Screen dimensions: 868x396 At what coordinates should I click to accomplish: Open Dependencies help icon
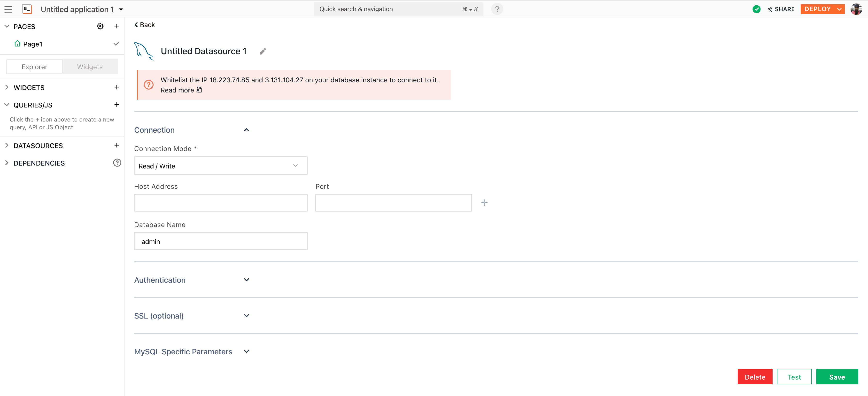point(116,163)
